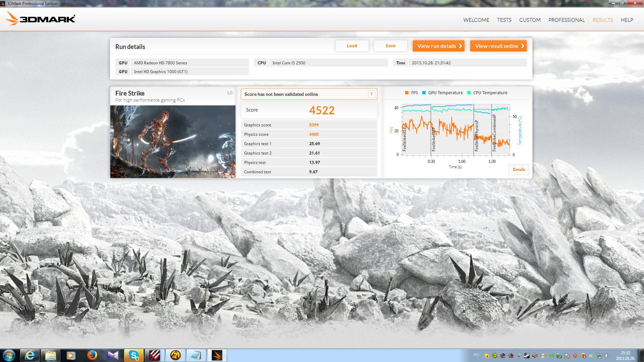Viewport: 644px width, 362px height.
Task: Launch Firefox from taskbar
Action: tap(92, 355)
